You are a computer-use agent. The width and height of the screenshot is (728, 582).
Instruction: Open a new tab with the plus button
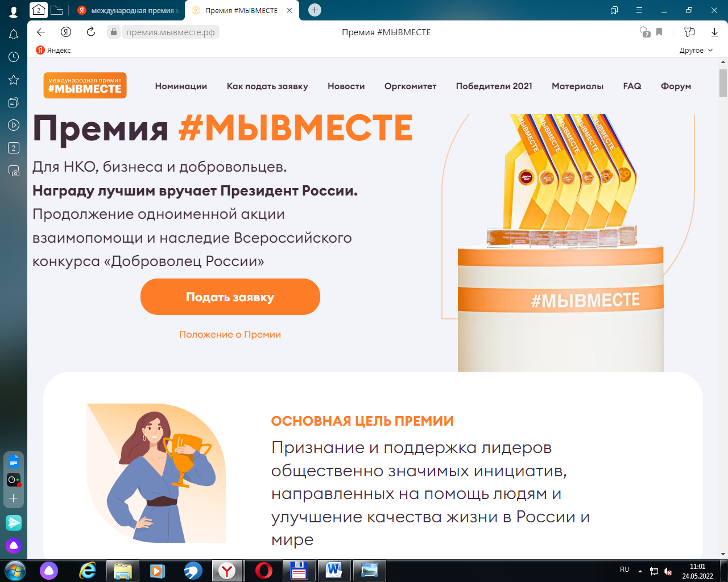click(x=315, y=10)
